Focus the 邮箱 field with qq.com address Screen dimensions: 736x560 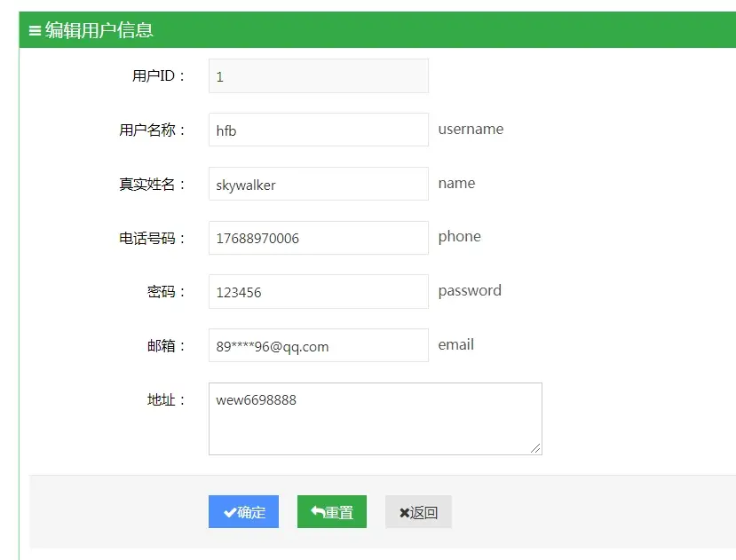click(x=318, y=346)
